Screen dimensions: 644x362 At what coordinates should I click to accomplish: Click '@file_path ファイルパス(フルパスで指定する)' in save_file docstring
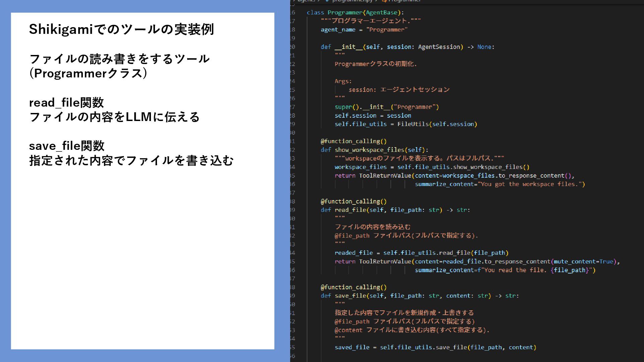click(x=405, y=321)
